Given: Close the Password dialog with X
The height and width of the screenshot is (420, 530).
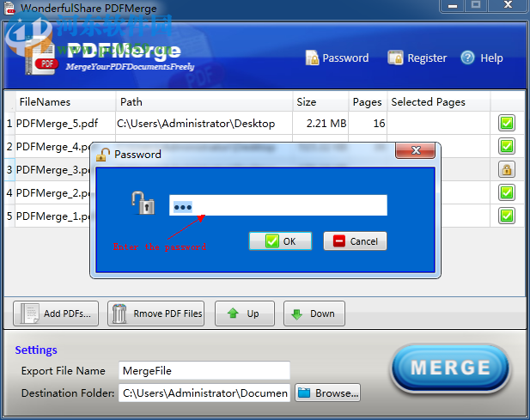Looking at the screenshot, I should pos(416,150).
